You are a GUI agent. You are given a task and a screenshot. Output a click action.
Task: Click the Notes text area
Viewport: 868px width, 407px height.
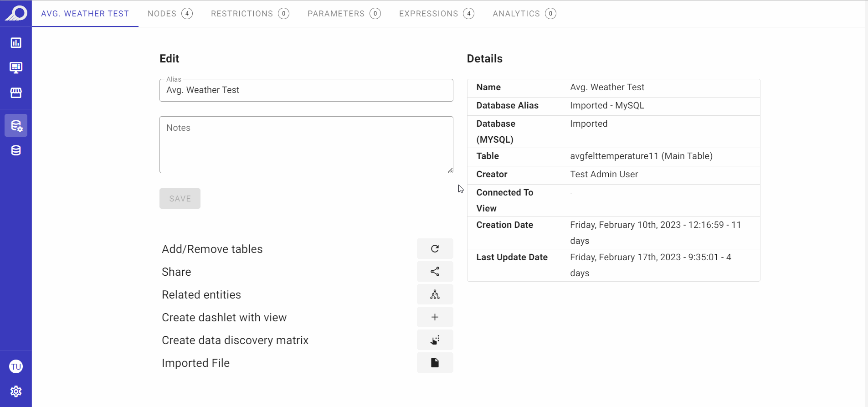(306, 144)
